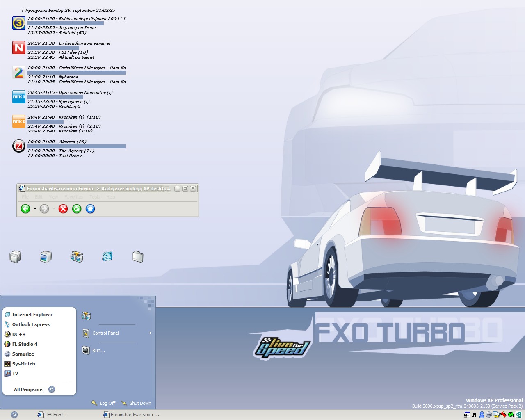
Task: Click TV3 channel logo
Action: click(19, 23)
